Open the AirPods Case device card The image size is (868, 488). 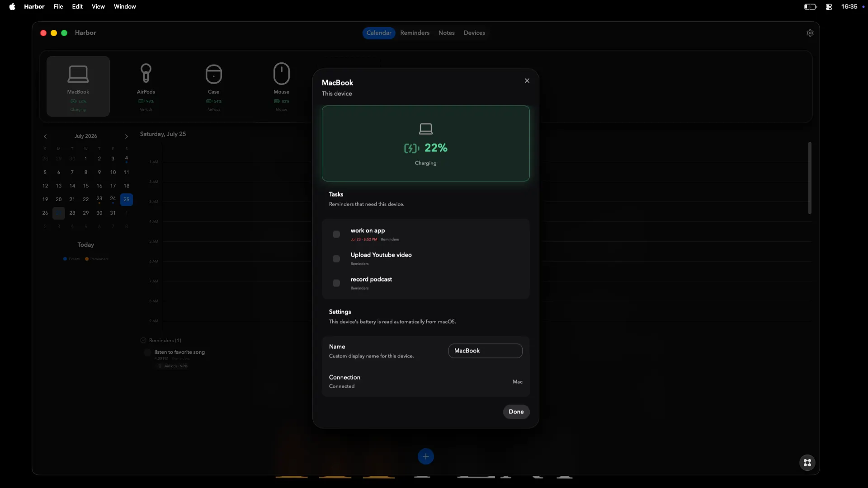[214, 86]
